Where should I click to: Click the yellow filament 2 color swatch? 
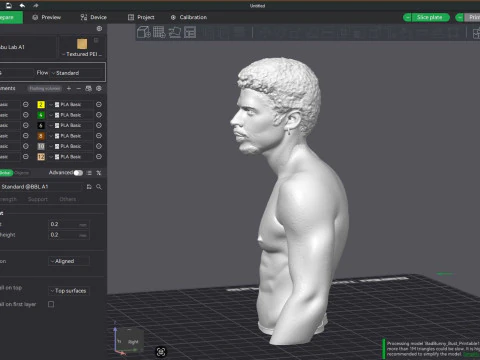point(41,105)
